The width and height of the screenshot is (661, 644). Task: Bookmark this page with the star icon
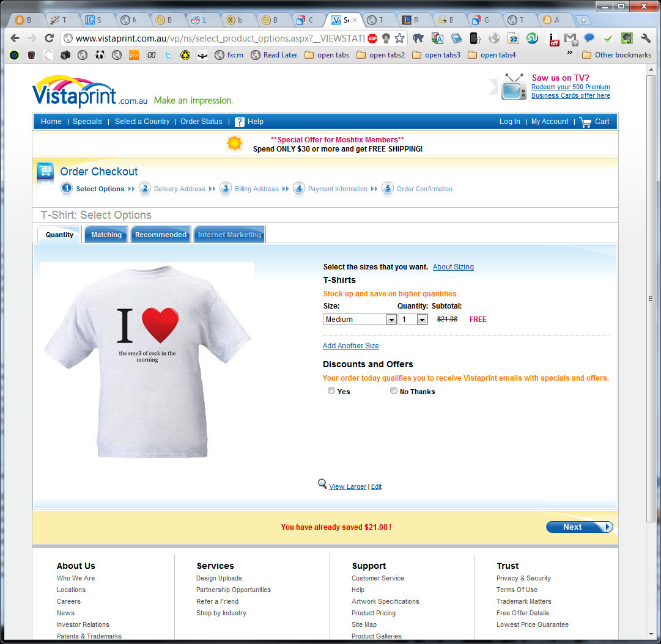point(399,38)
